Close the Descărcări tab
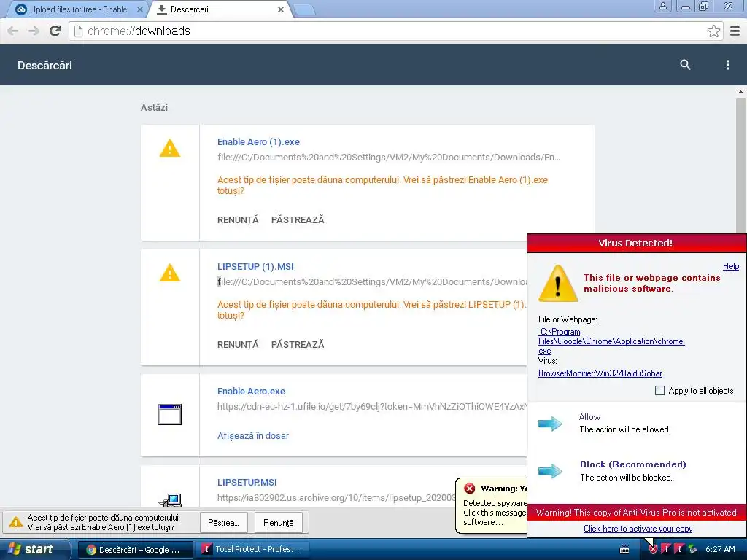 (x=281, y=9)
